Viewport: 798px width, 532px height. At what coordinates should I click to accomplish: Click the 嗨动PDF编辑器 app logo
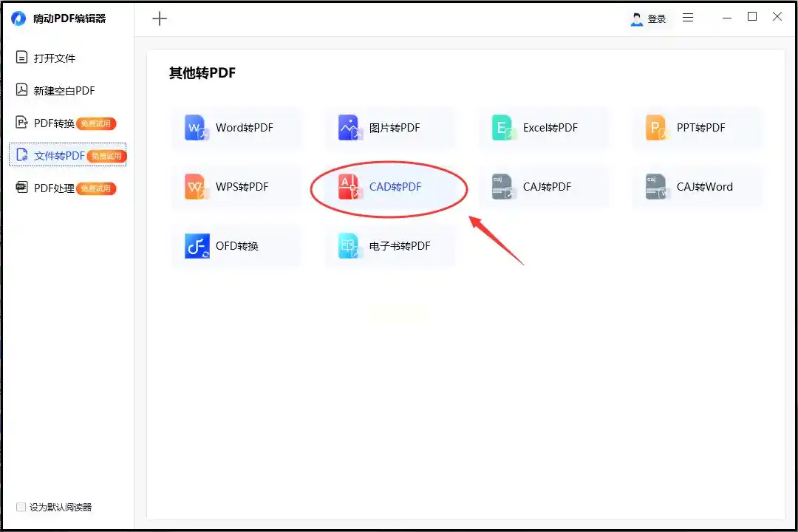pyautogui.click(x=18, y=18)
